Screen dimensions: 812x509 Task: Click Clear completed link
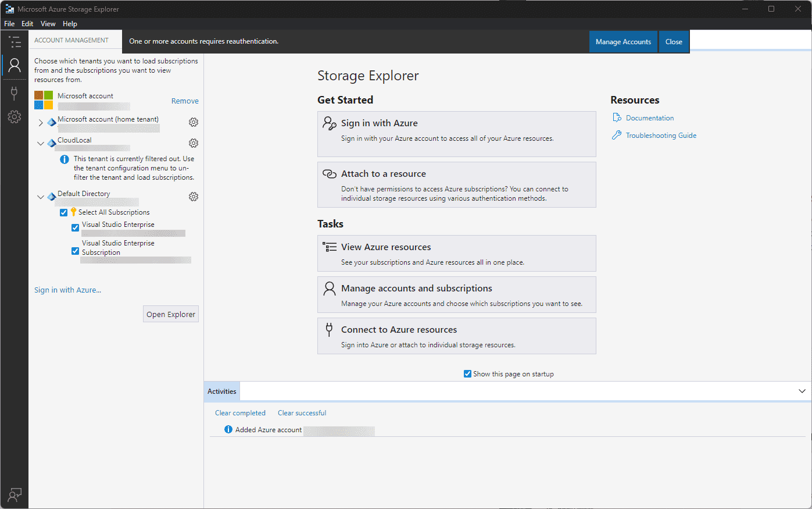[240, 412]
